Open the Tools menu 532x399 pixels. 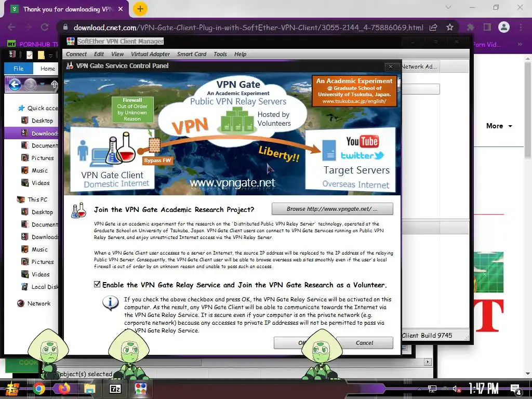point(220,54)
